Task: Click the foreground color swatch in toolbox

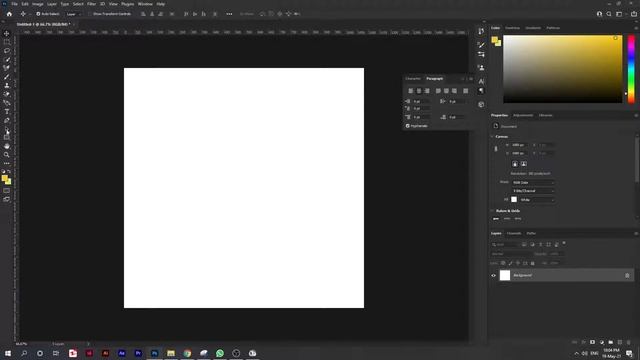Action: 4,178
